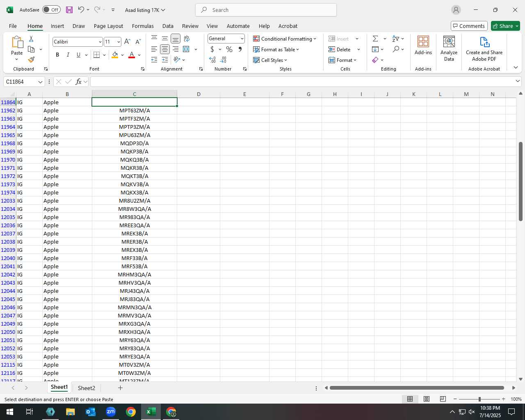Open the Data tab

pyautogui.click(x=168, y=26)
